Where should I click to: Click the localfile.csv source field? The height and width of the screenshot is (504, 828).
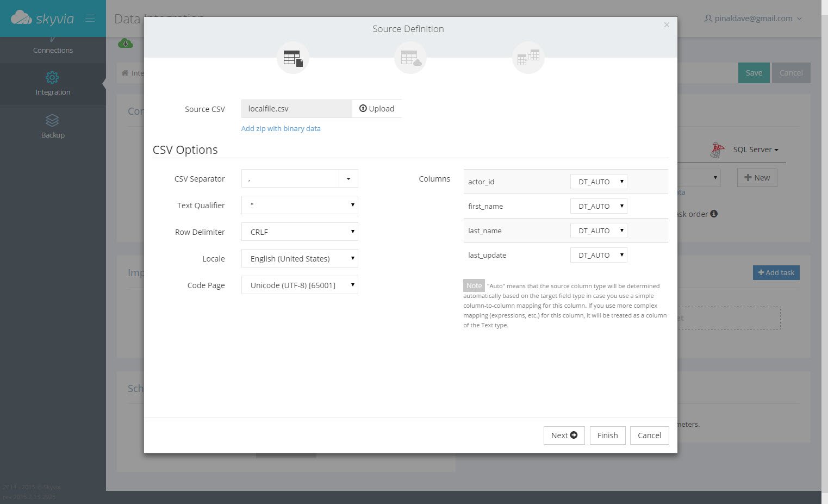(297, 109)
